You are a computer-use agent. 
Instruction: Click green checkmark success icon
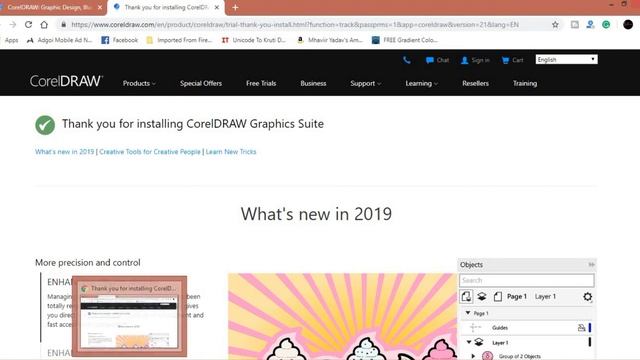pos(45,125)
